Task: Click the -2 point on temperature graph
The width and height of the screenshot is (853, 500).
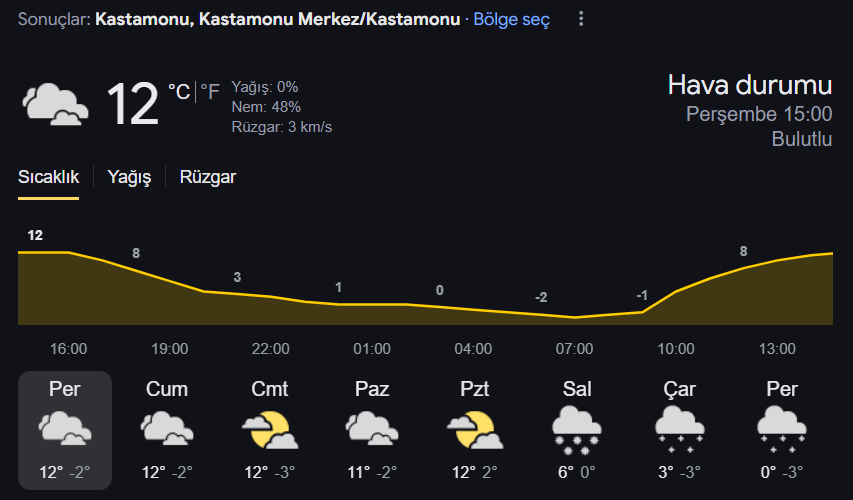Action: [x=541, y=298]
